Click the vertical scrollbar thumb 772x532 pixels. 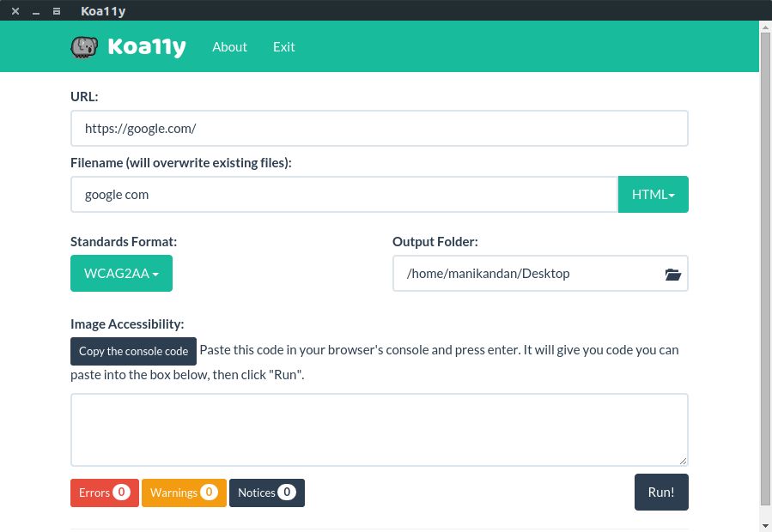click(x=766, y=269)
